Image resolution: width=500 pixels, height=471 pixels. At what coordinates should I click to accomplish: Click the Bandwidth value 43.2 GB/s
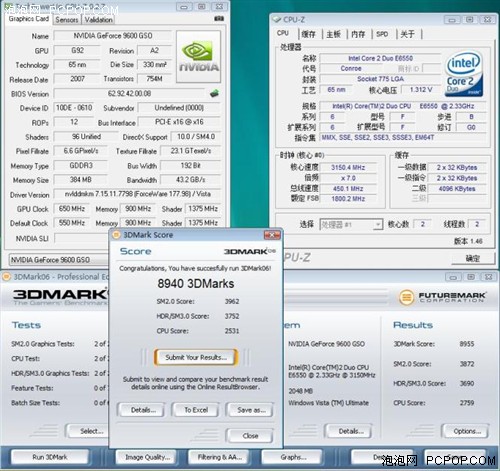pos(190,180)
